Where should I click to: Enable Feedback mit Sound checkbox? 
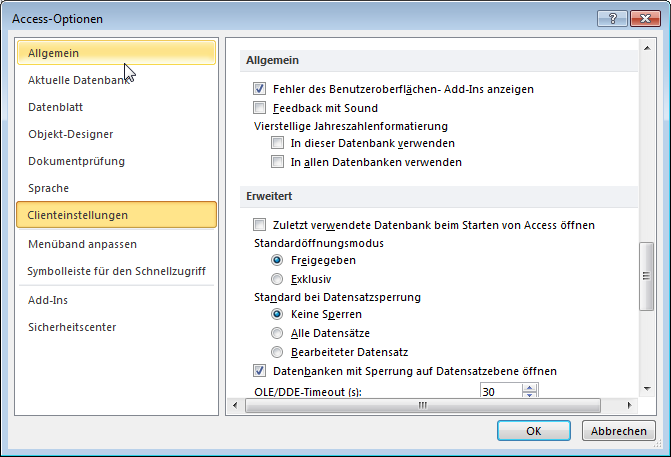[260, 108]
